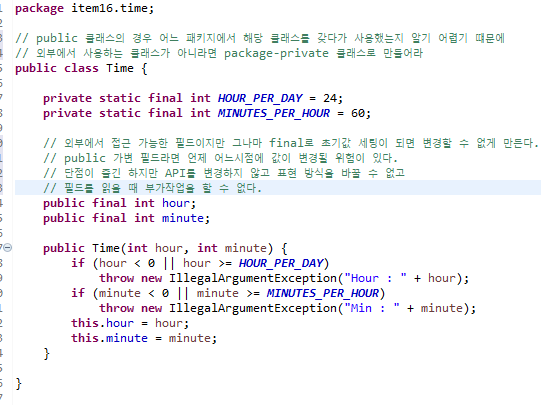
Task: Click field name minute in 'public final int minute;'
Action: point(183,218)
